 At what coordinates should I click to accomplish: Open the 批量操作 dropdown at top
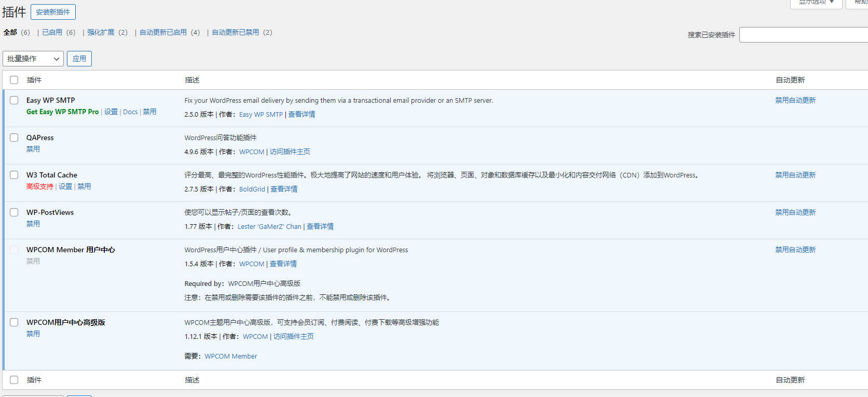tap(33, 59)
